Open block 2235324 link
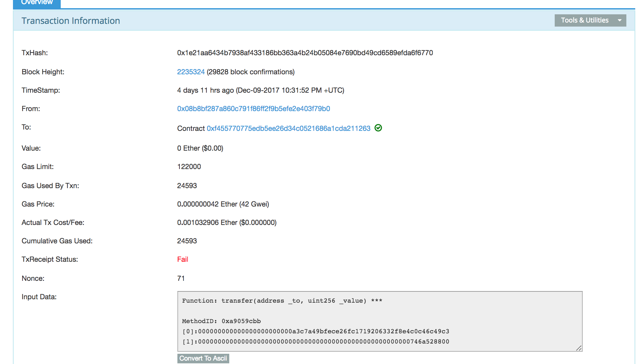Screen dimensions: 640x364 (x=191, y=72)
